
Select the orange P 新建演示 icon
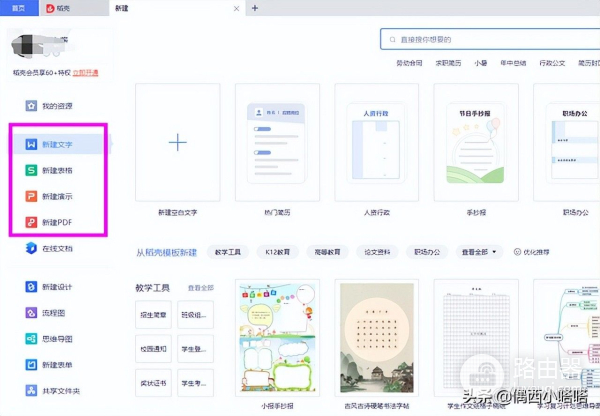[x=31, y=196]
